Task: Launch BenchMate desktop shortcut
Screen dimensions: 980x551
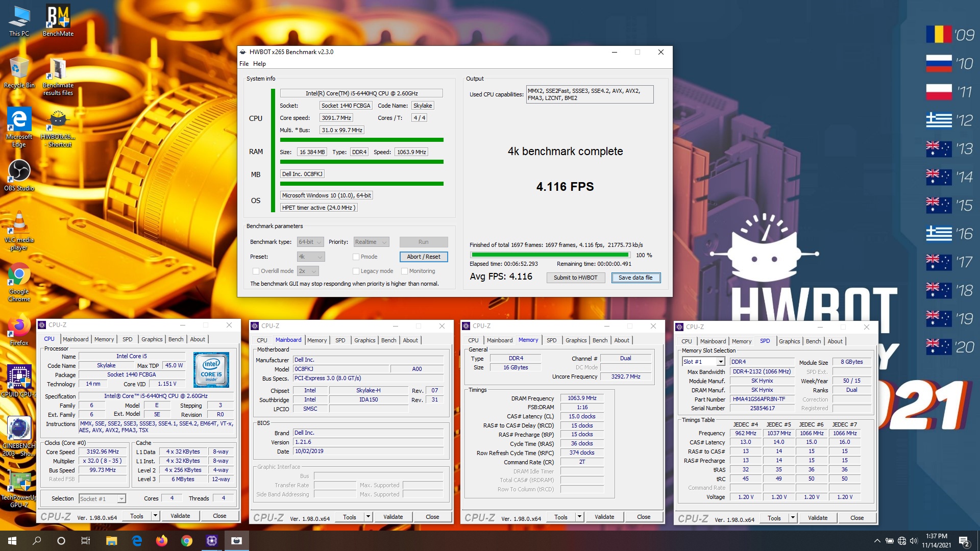Action: pos(58,21)
